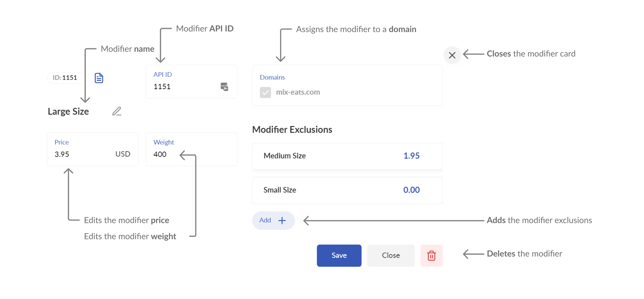Click the plus icon in the Add button

coord(282,221)
